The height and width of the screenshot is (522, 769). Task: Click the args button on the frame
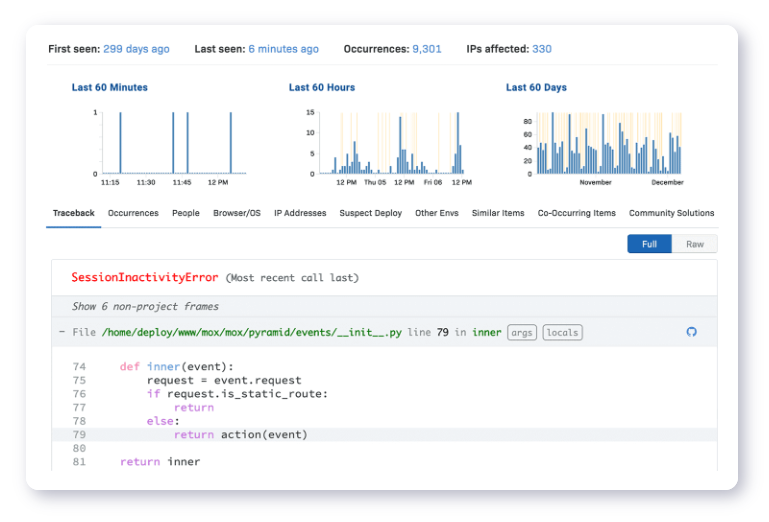[522, 333]
